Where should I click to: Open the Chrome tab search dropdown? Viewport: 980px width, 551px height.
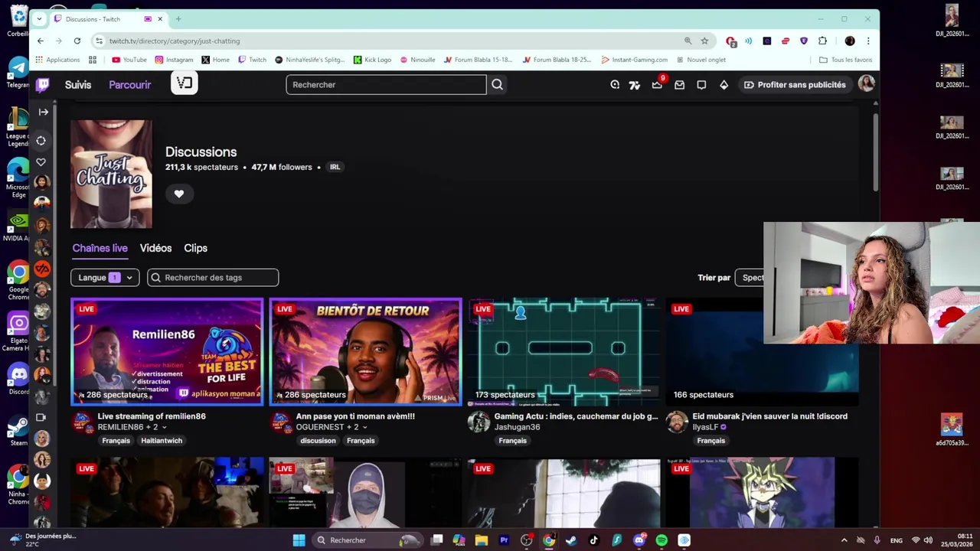pos(39,19)
